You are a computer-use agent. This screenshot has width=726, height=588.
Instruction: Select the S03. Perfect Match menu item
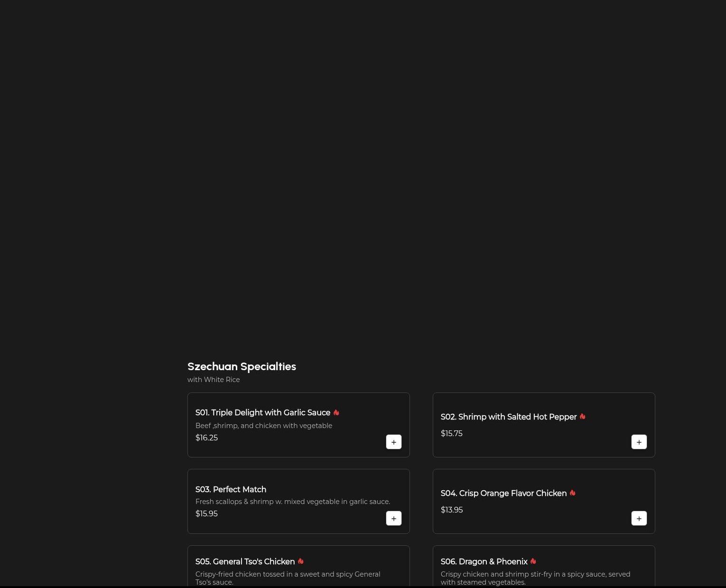tap(298, 501)
